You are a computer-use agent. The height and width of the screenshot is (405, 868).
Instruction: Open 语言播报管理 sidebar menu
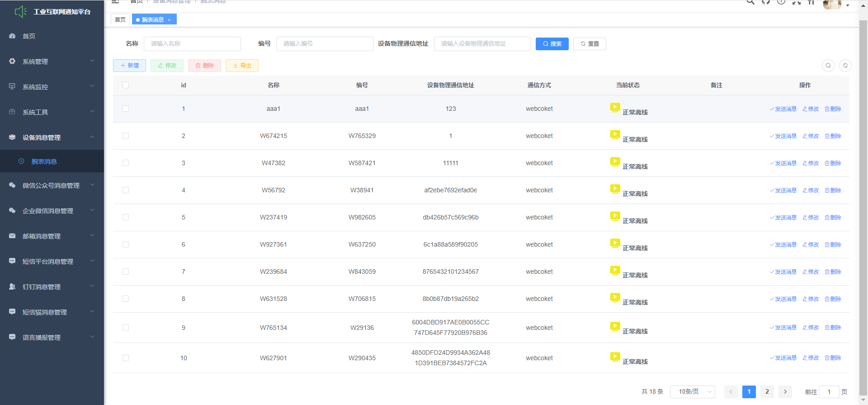[x=52, y=337]
